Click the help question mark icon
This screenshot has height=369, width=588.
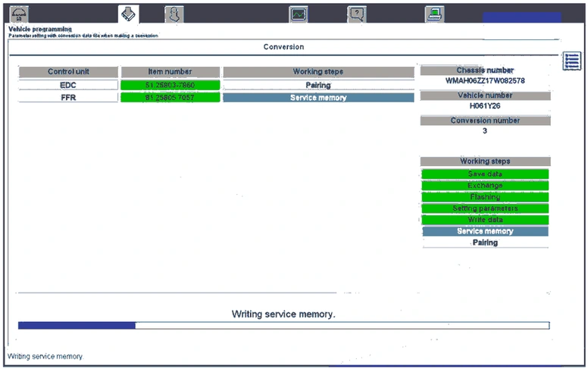click(357, 14)
